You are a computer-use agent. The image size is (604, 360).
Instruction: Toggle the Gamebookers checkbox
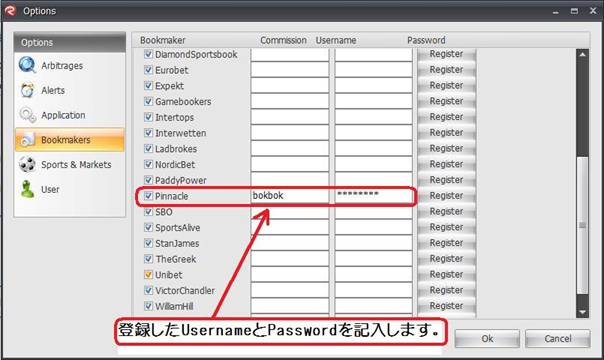coord(148,101)
